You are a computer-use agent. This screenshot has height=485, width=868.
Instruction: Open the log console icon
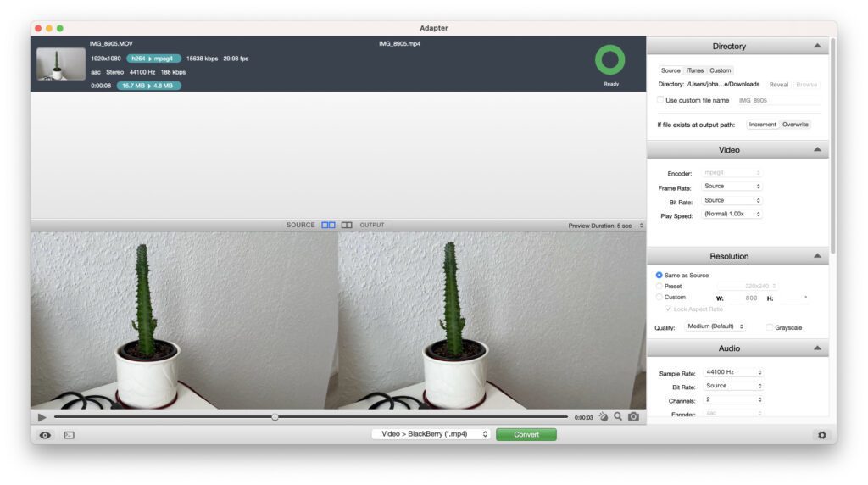[70, 435]
